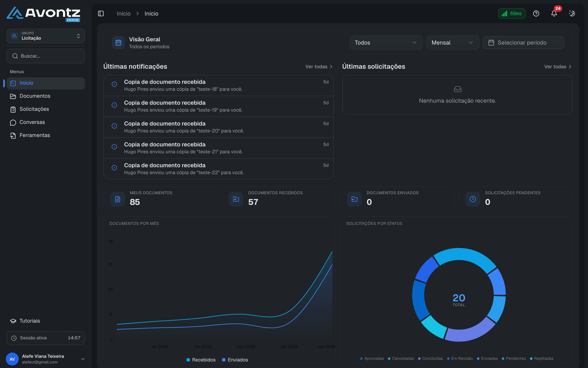Image resolution: width=588 pixels, height=368 pixels.
Task: Click the Grupo people icon
Action: click(14, 36)
